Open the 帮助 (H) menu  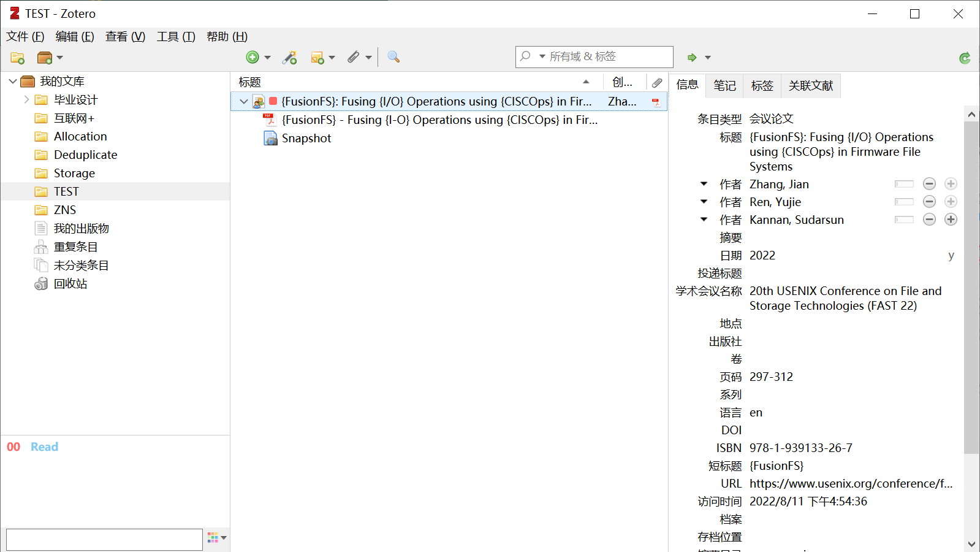[x=227, y=37]
